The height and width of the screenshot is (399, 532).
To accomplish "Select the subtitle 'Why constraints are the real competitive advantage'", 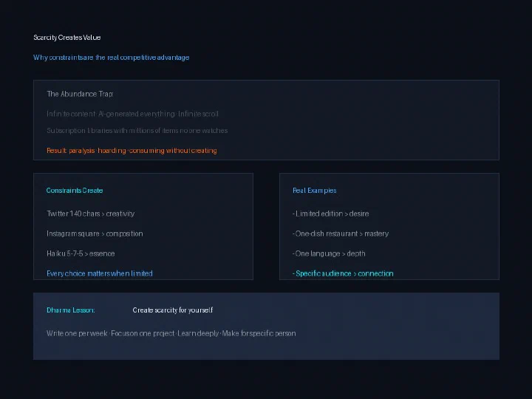I will tap(112, 58).
